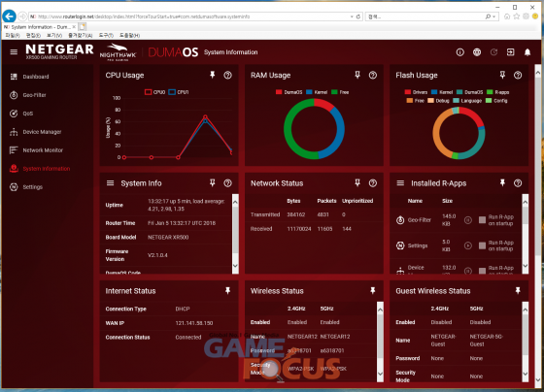The image size is (544, 392).
Task: Pin the Internet Status panel
Action: pos(227,291)
